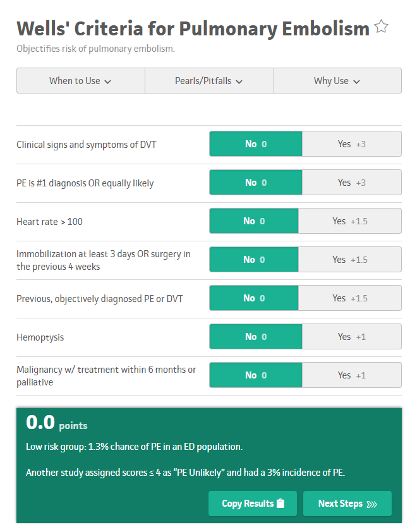Mark Yes for previous PE or DVT
410x532 pixels.
(x=349, y=298)
